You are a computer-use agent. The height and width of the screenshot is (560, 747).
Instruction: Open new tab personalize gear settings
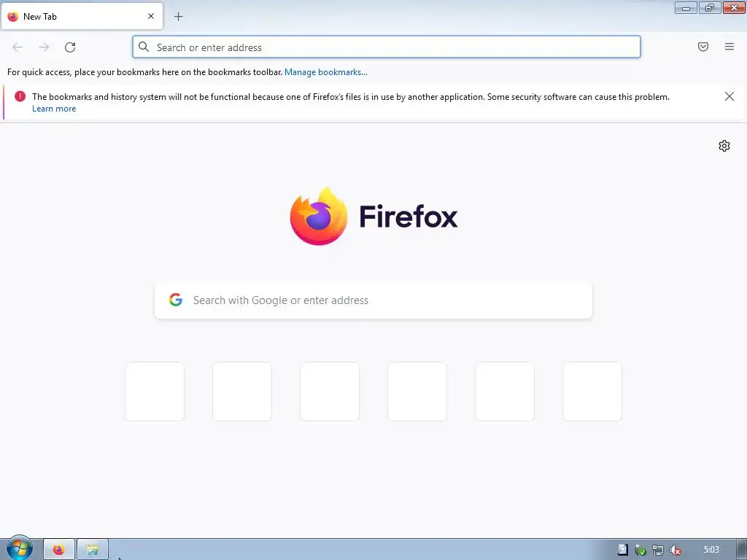click(x=724, y=146)
